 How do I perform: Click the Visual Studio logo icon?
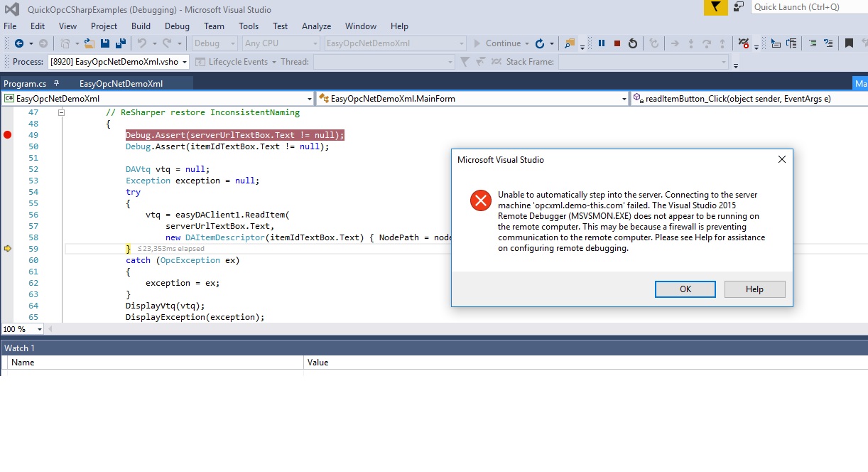[12, 10]
